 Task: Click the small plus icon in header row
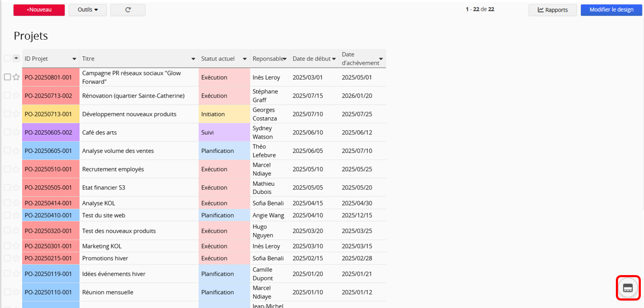click(16, 58)
